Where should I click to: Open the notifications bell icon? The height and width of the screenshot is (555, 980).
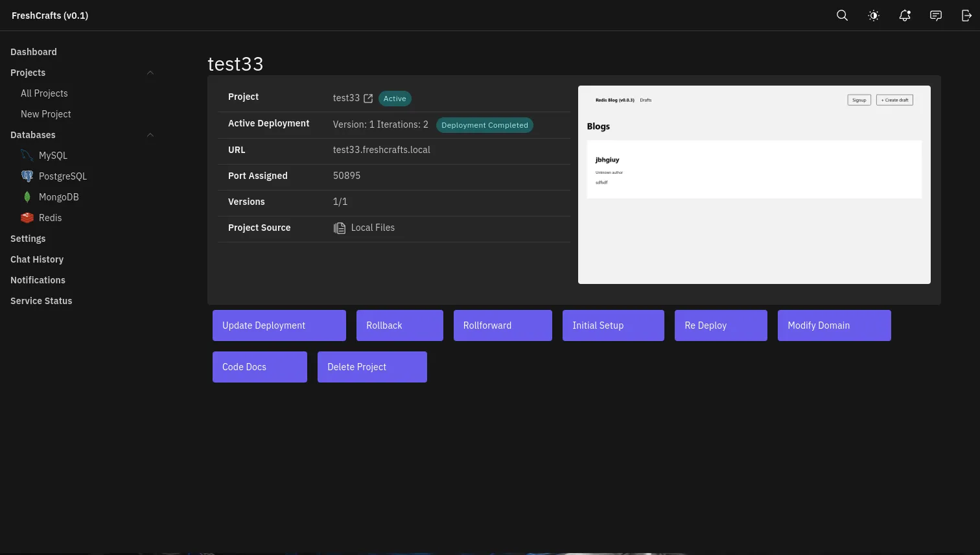[905, 16]
